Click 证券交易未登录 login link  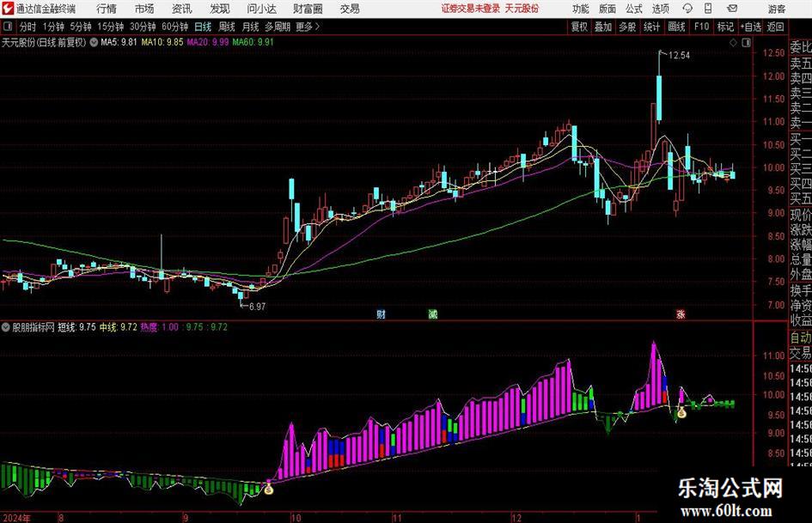tap(471, 9)
